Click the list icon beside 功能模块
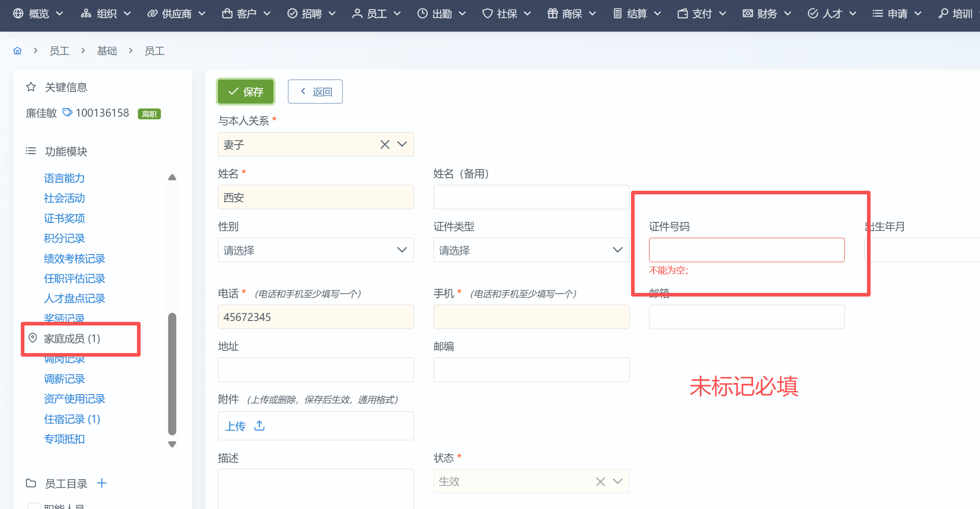Screen dimensions: 980x509 31,151
